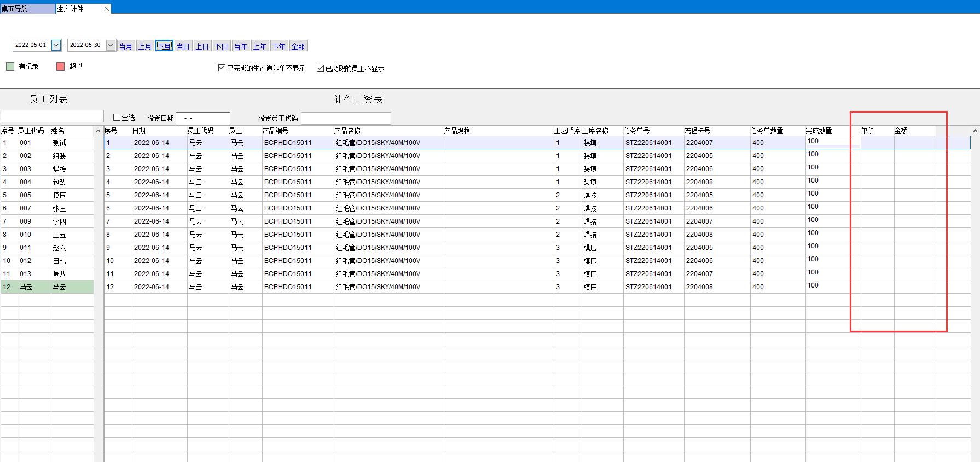The image size is (980, 462).
Task: Open the end date 2022-06-30 dropdown
Action: tap(111, 45)
